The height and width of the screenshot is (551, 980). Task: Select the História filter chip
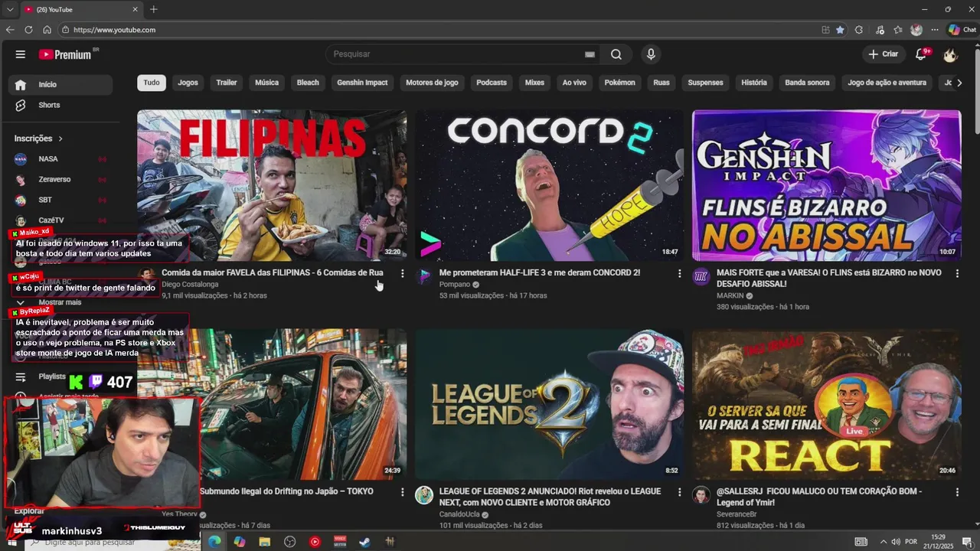754,83
